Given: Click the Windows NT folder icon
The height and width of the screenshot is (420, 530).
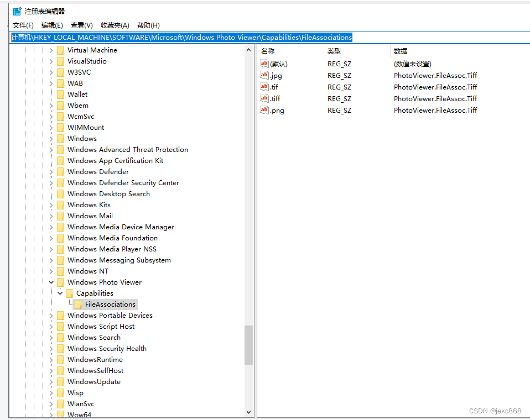Looking at the screenshot, I should pos(60,271).
